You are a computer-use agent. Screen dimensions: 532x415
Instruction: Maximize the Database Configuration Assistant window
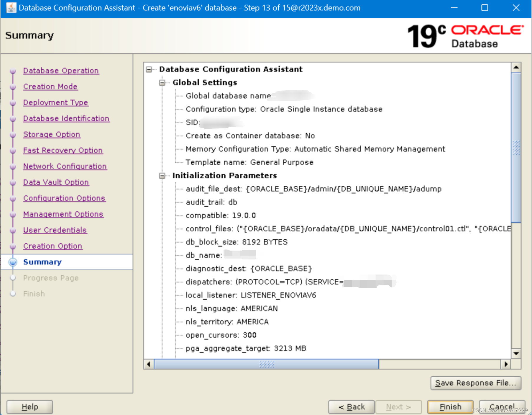(485, 8)
